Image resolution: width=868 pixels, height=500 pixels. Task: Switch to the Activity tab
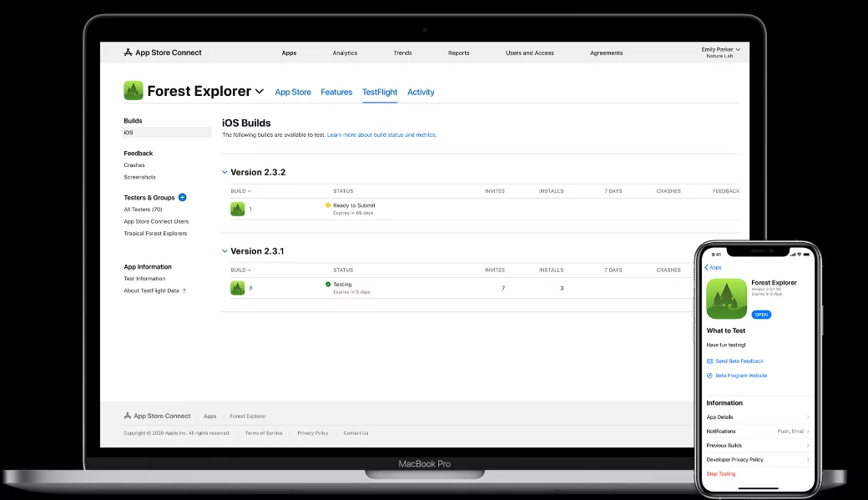pyautogui.click(x=421, y=92)
